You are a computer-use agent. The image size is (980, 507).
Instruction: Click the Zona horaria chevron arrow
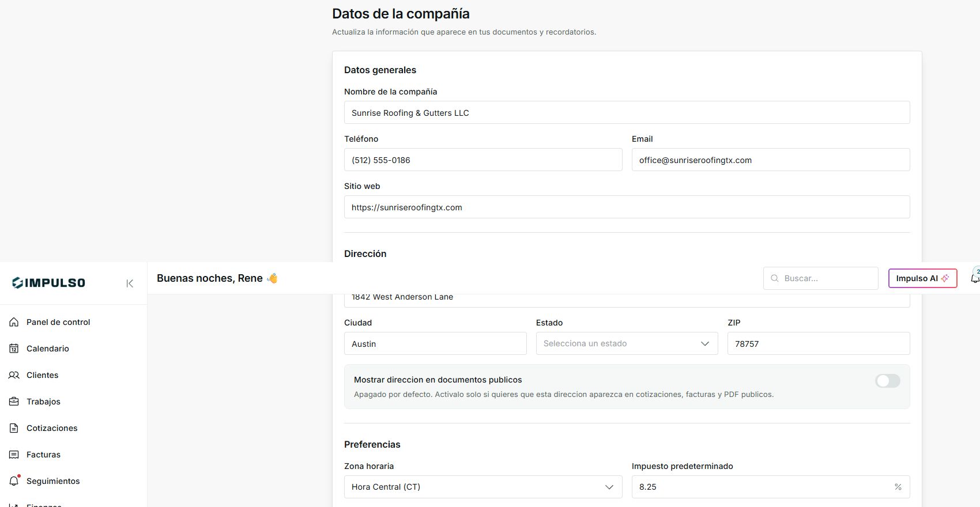609,487
